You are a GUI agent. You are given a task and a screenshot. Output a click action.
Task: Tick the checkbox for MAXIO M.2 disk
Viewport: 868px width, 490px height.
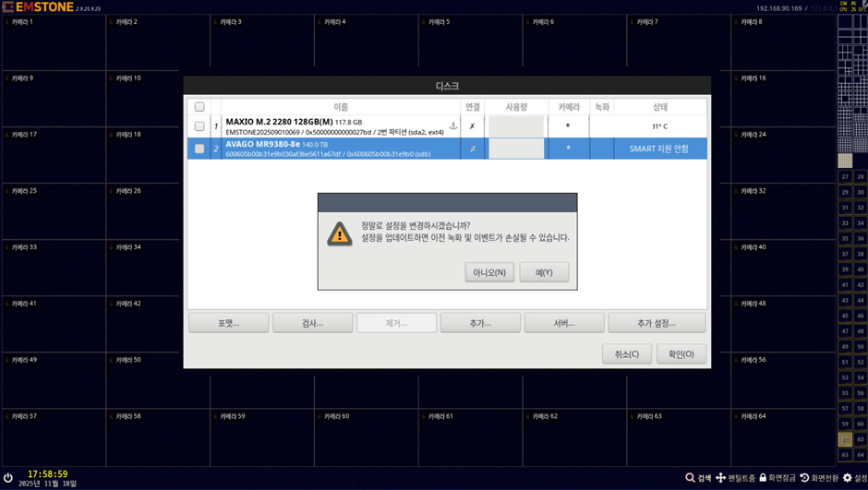click(199, 126)
